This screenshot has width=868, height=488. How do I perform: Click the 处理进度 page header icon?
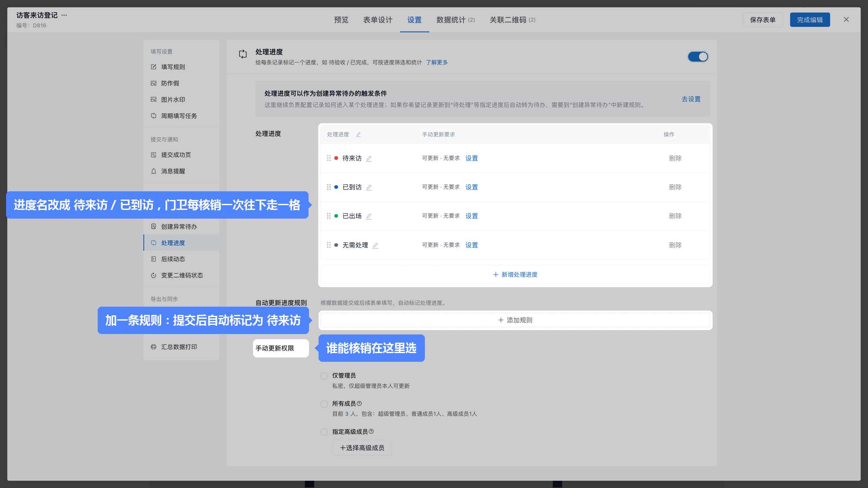(243, 54)
